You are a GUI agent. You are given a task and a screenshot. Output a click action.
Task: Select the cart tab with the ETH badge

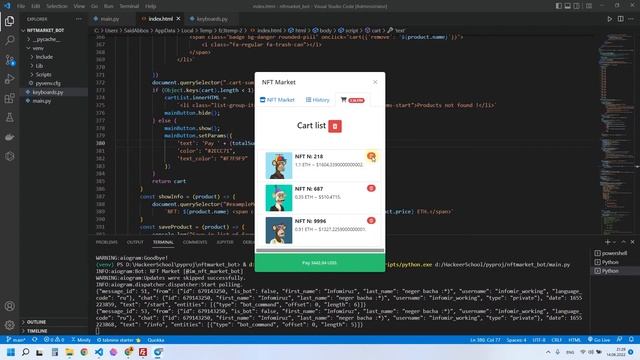[353, 100]
